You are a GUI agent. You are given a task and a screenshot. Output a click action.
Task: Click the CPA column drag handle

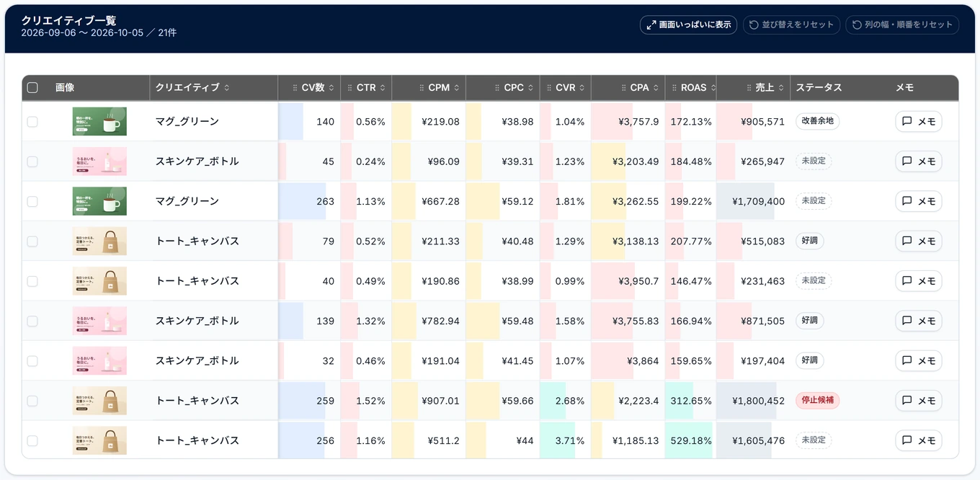point(623,88)
